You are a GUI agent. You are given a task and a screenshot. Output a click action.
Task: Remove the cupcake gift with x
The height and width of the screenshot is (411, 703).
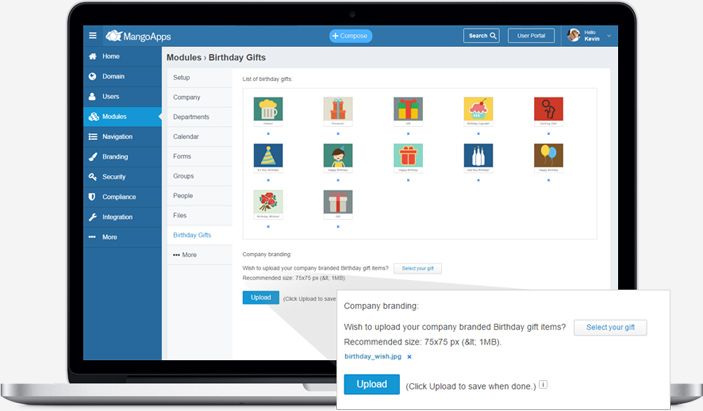coord(478,134)
